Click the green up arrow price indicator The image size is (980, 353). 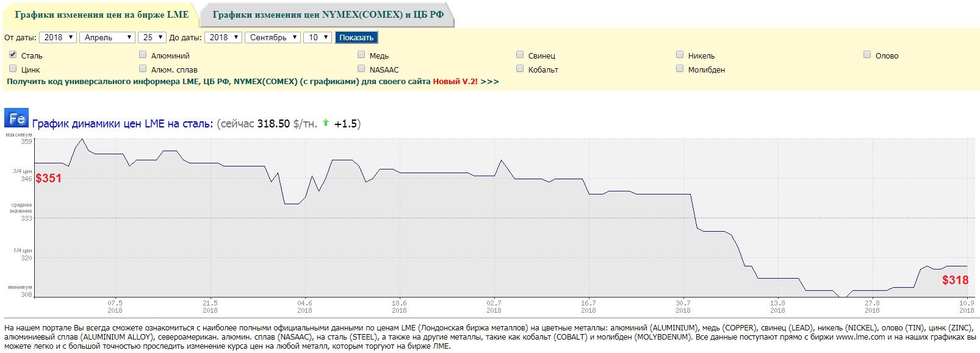[326, 123]
